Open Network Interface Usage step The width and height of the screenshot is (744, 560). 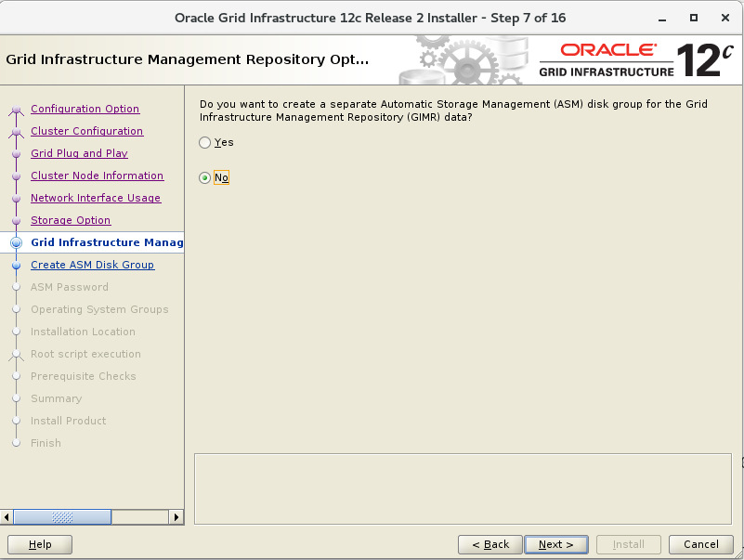[96, 198]
